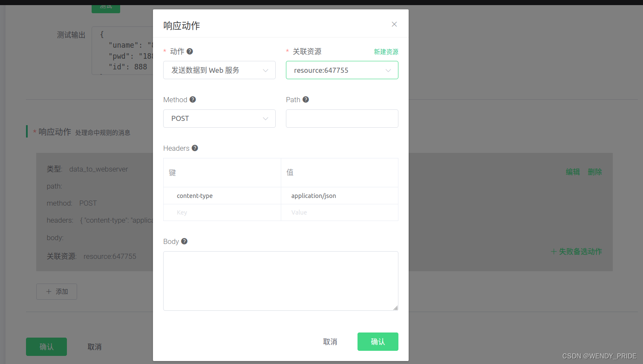The width and height of the screenshot is (643, 364).
Task: Close the 响应动作 dialog with the X
Action: click(x=394, y=24)
